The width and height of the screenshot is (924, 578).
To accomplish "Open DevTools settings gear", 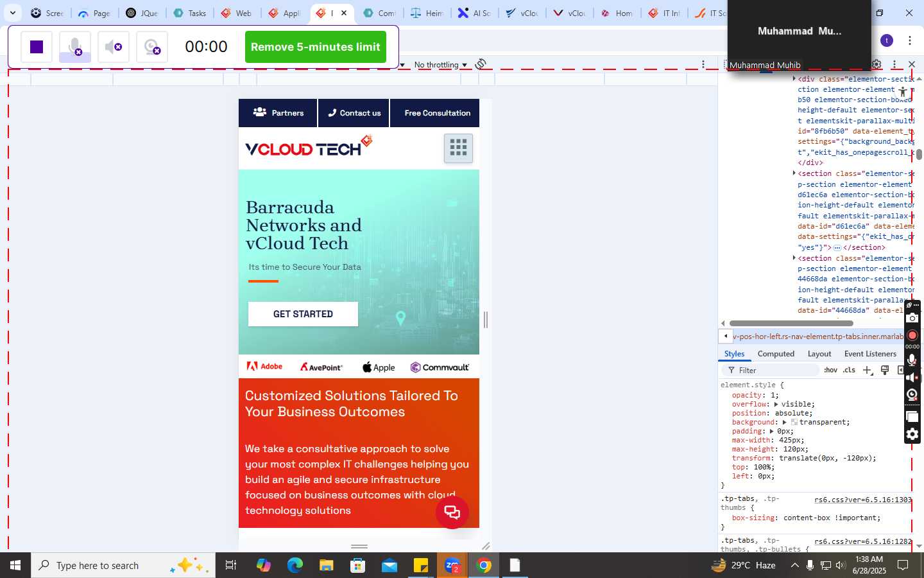I will click(x=877, y=64).
